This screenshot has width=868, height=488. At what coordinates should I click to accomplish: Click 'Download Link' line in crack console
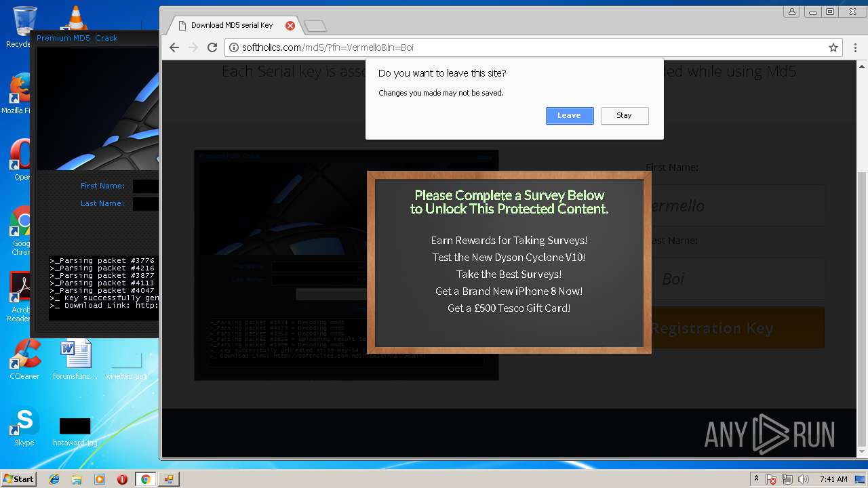(x=104, y=306)
